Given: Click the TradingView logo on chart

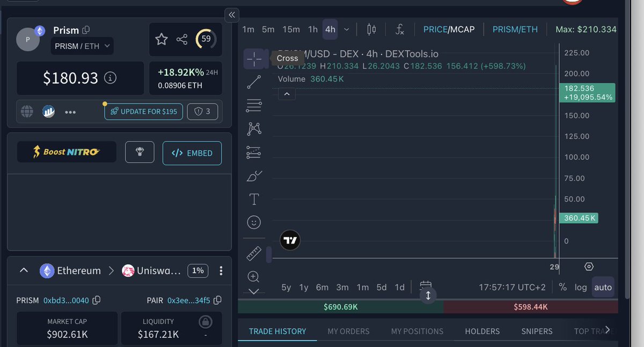Looking at the screenshot, I should click(290, 241).
